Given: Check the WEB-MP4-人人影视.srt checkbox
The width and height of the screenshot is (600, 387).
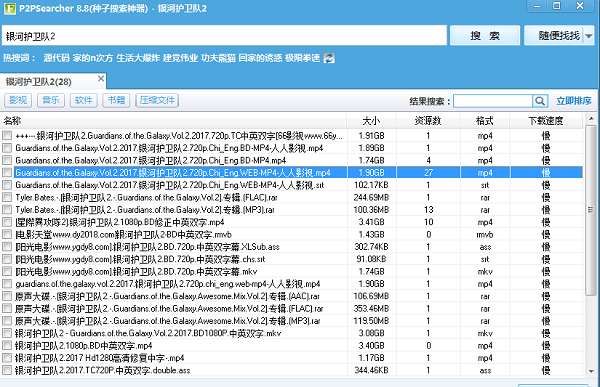Looking at the screenshot, I should point(7,185).
